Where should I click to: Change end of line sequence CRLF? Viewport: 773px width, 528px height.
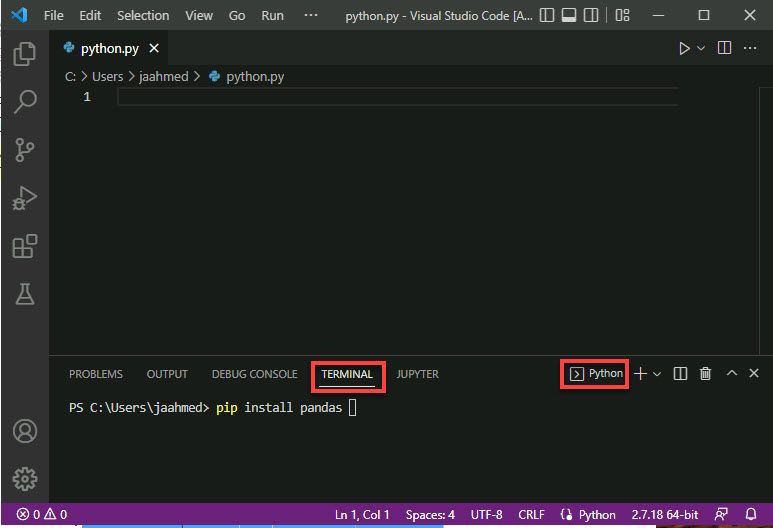coord(531,515)
